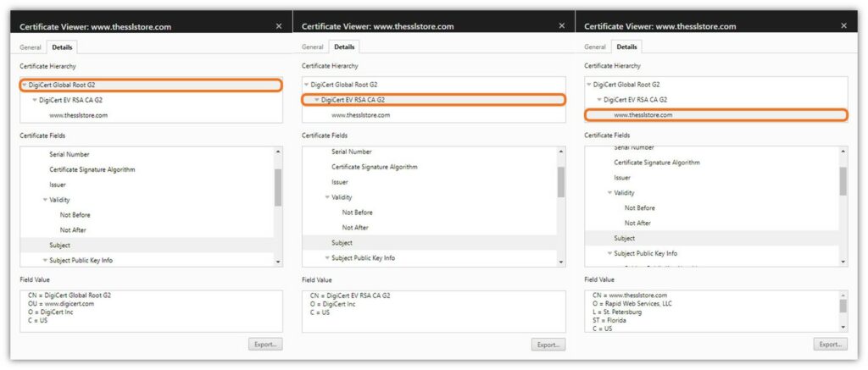This screenshot has width=868, height=370.
Task: Click Export button in right viewer
Action: click(831, 344)
